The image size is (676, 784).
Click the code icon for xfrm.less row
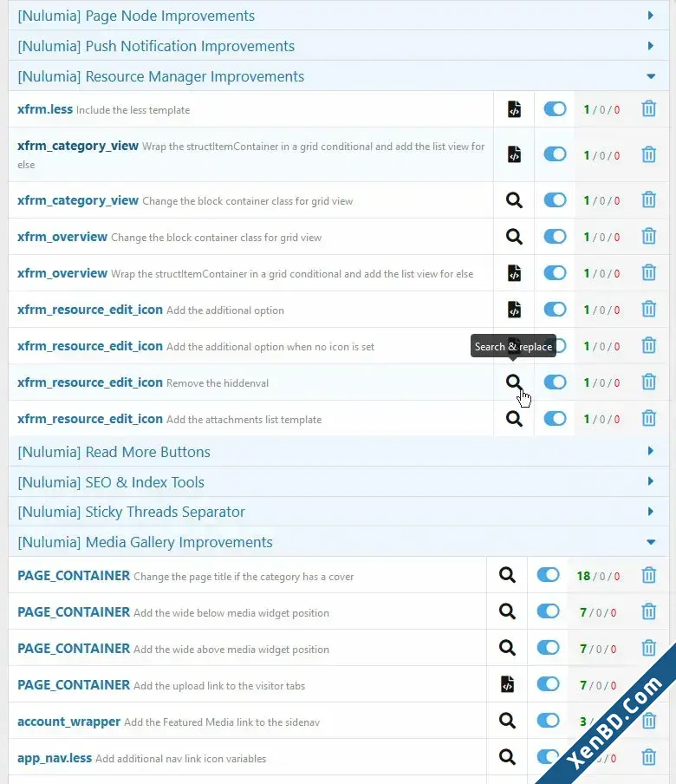pyautogui.click(x=514, y=109)
